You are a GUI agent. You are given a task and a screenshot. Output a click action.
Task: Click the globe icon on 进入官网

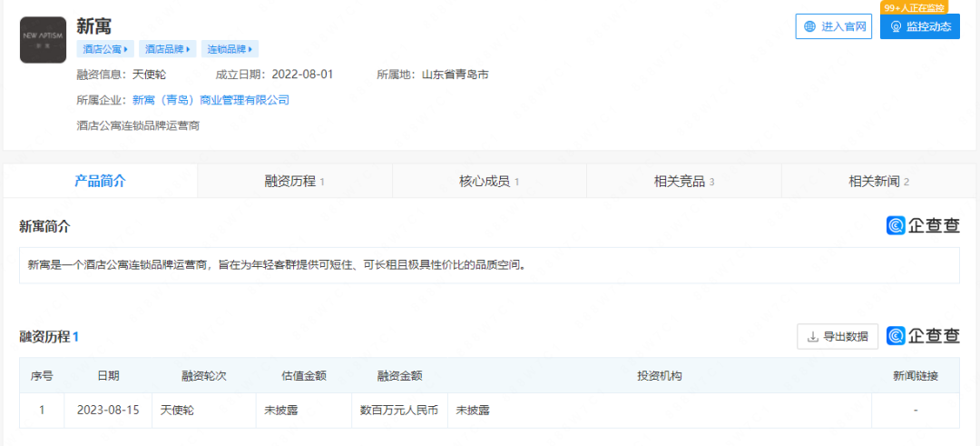pos(809,27)
